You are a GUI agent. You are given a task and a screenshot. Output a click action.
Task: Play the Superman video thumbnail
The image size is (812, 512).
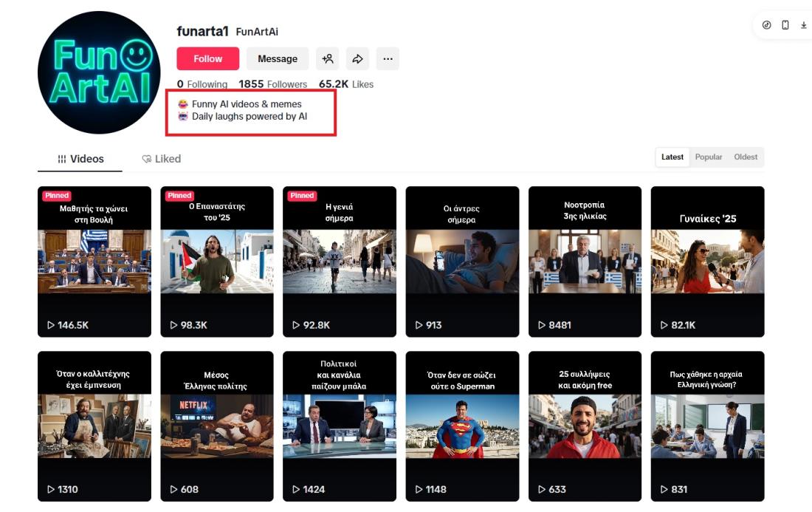[x=461, y=426]
